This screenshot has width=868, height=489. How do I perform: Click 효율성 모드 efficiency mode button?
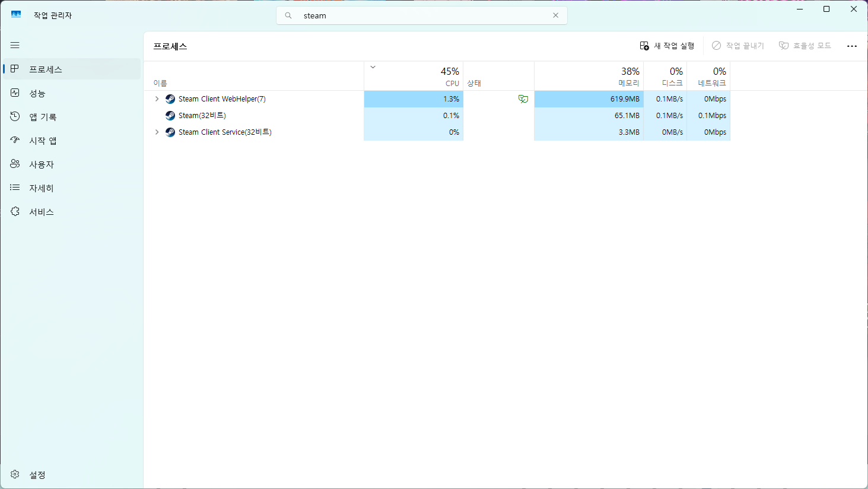click(805, 46)
